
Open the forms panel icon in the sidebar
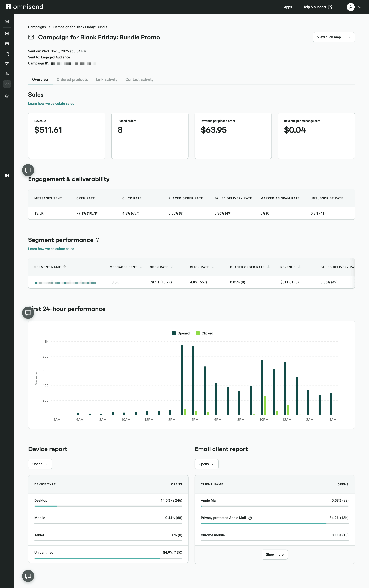point(7,64)
